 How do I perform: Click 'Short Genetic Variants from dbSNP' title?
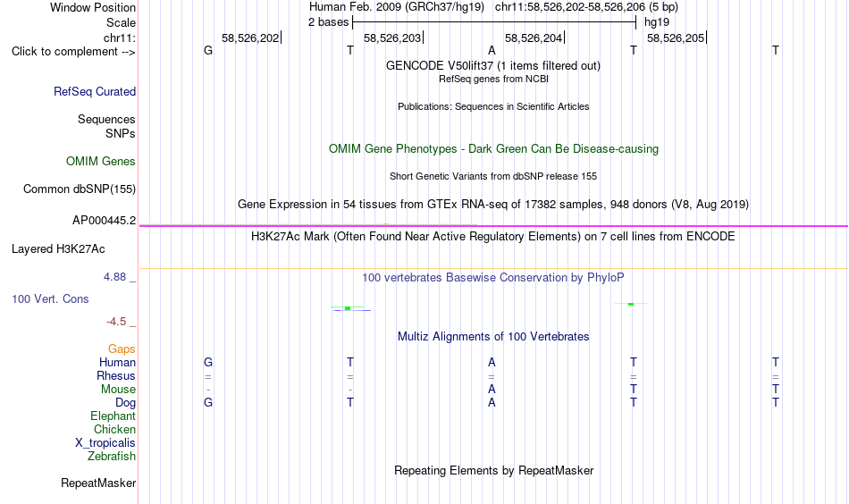point(493,176)
